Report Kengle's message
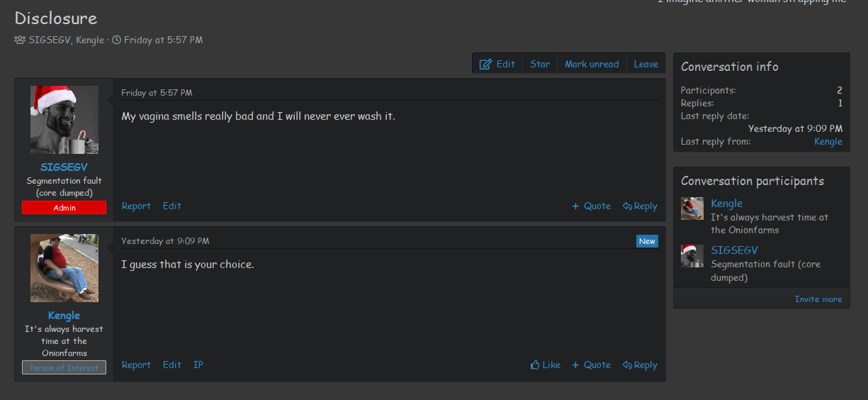 pyautogui.click(x=136, y=365)
